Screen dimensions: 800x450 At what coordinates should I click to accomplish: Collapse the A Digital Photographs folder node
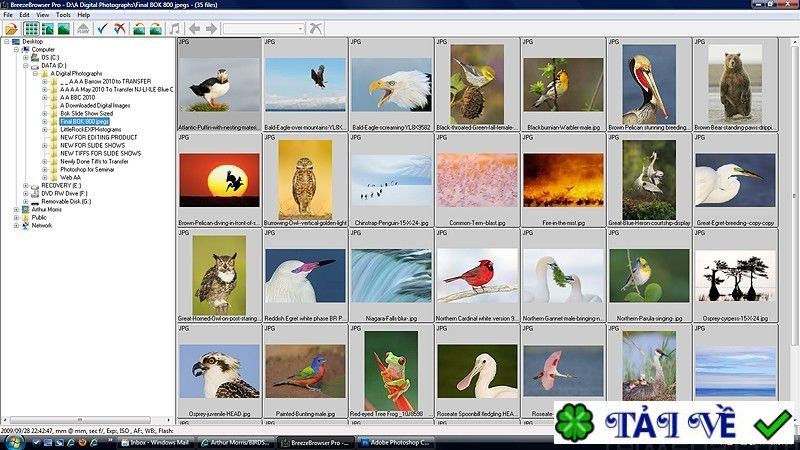pos(35,73)
